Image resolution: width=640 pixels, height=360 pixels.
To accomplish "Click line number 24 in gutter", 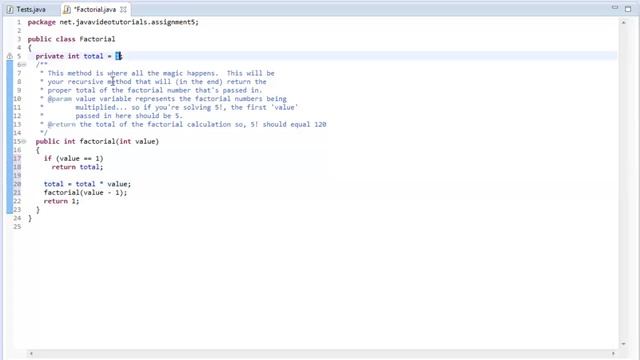I will (x=17, y=218).
